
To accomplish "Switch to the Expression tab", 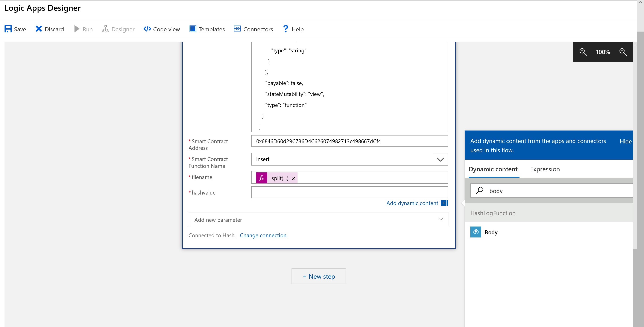I will pyautogui.click(x=545, y=169).
